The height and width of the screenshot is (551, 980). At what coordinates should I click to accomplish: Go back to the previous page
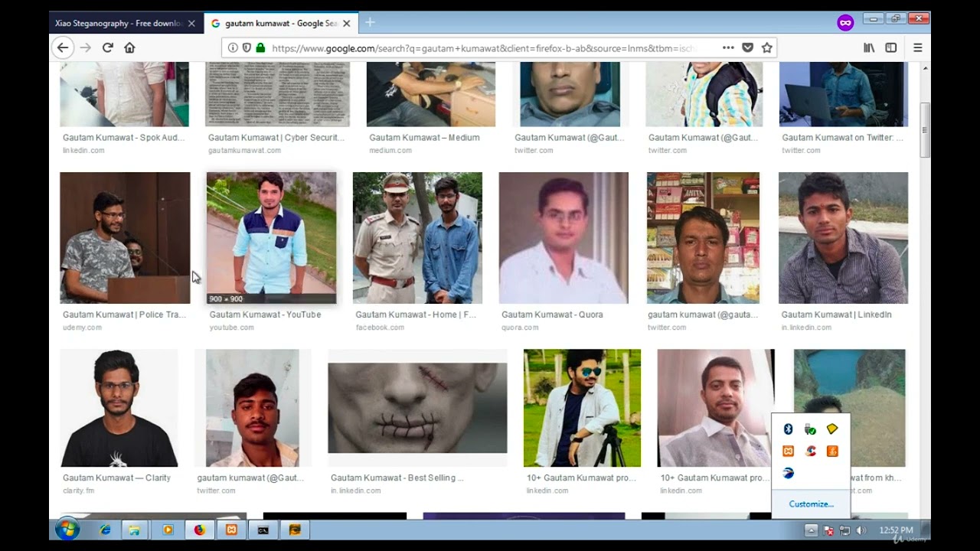pos(63,47)
